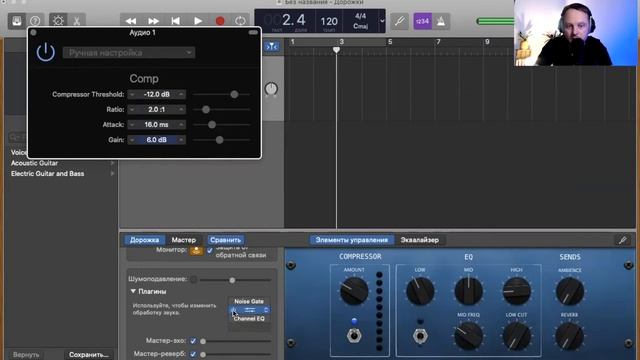Click the Сравнить button
The height and width of the screenshot is (360, 640).
[x=226, y=240]
